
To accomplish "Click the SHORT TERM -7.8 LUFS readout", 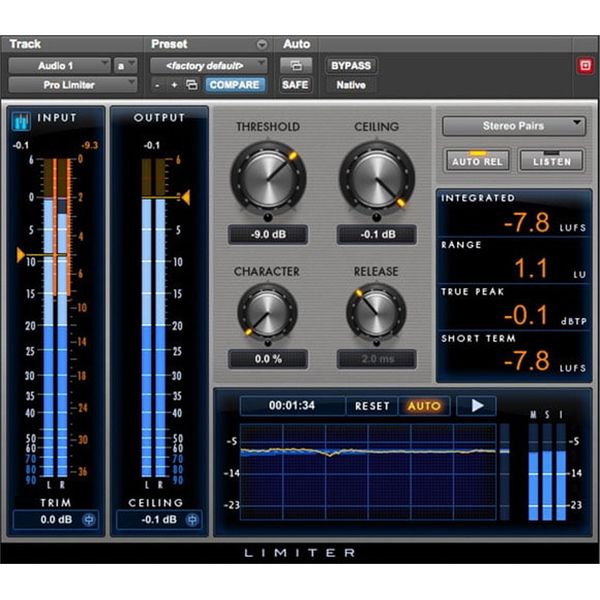I will pos(514,354).
